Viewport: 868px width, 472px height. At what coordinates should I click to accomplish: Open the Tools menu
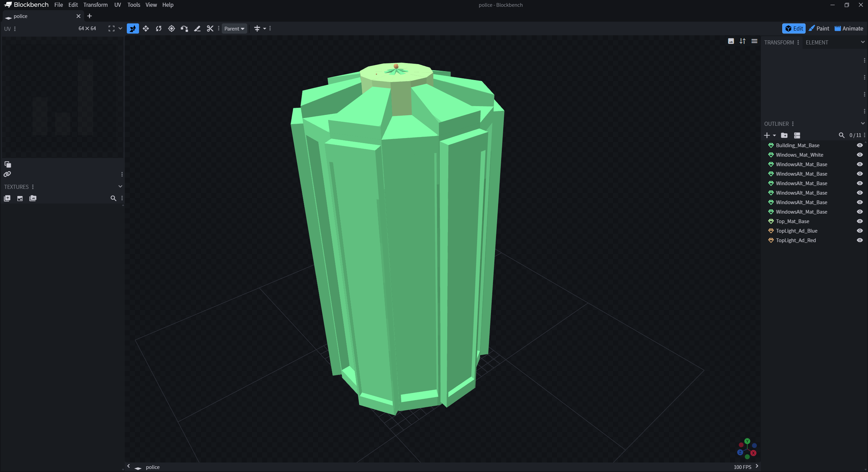(134, 5)
